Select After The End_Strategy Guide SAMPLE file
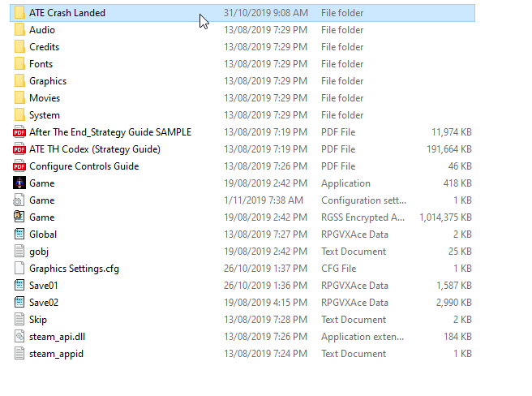532x396 pixels. tap(109, 132)
